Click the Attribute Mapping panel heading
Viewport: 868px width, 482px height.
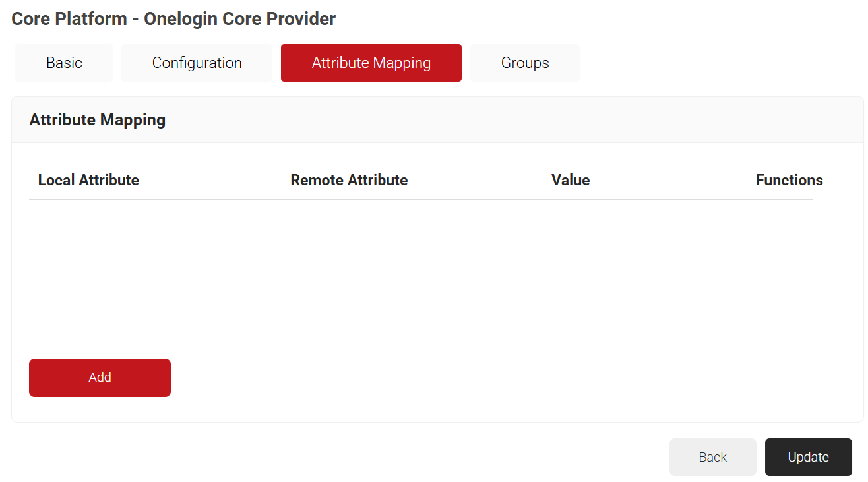point(98,120)
